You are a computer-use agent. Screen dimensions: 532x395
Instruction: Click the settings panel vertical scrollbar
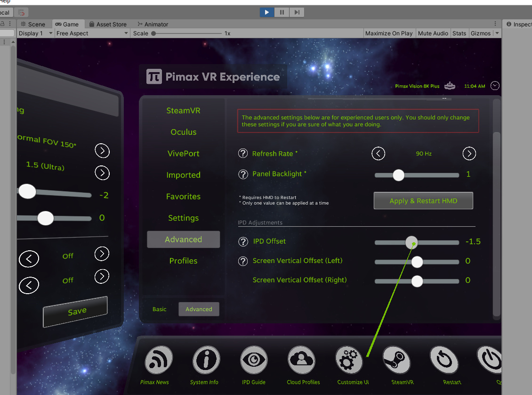point(497,224)
